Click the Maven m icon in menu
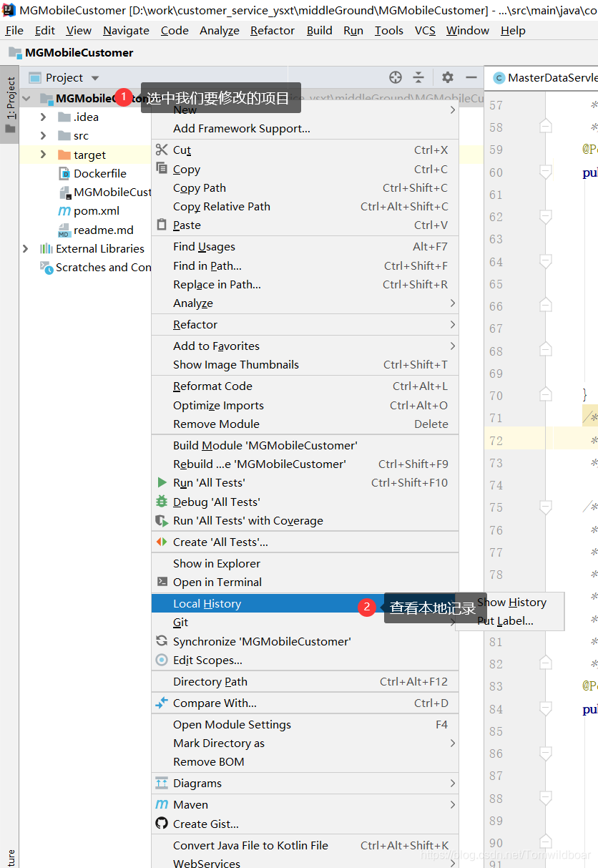 point(162,804)
